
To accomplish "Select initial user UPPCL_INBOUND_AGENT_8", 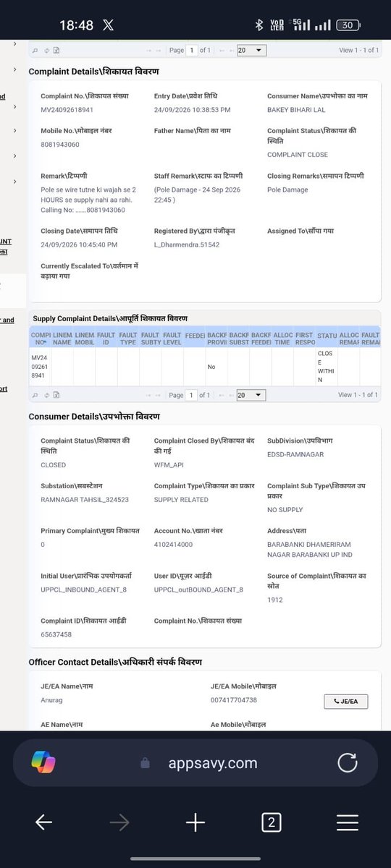I will pyautogui.click(x=84, y=590).
